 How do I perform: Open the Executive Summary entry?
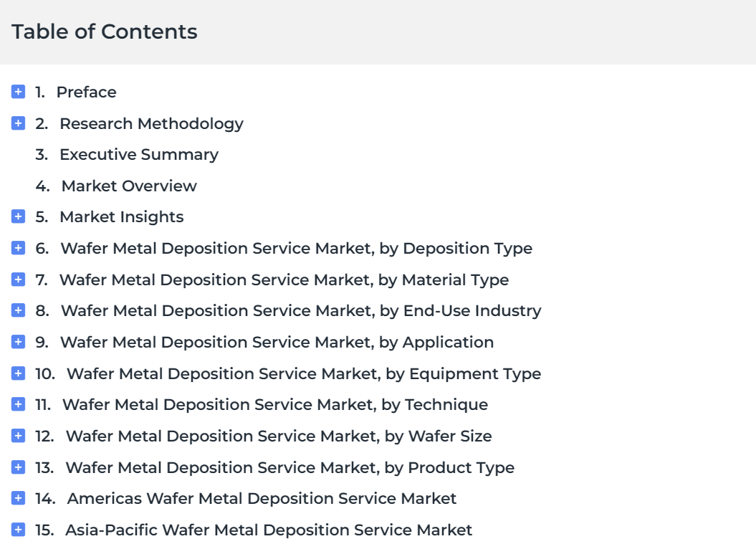coord(138,155)
